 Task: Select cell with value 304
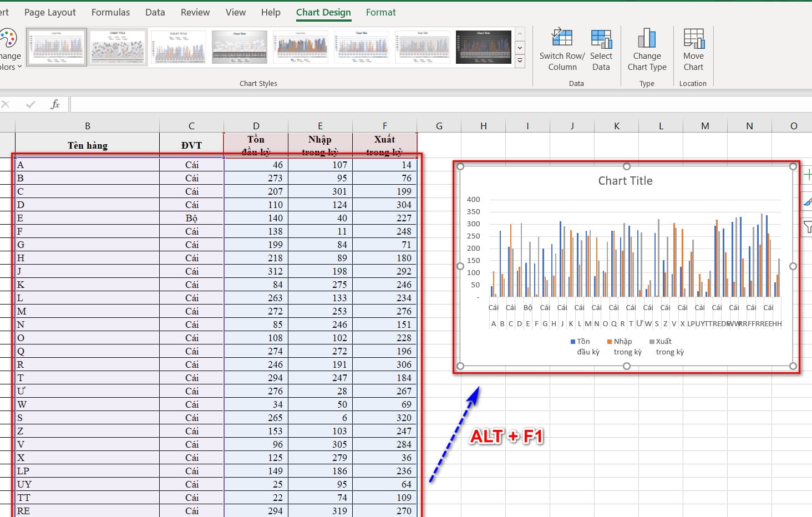[x=384, y=205]
